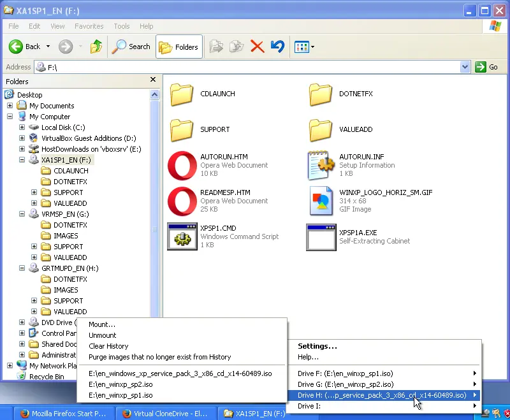Select Recycle Bin in folder tree

[x=47, y=377]
